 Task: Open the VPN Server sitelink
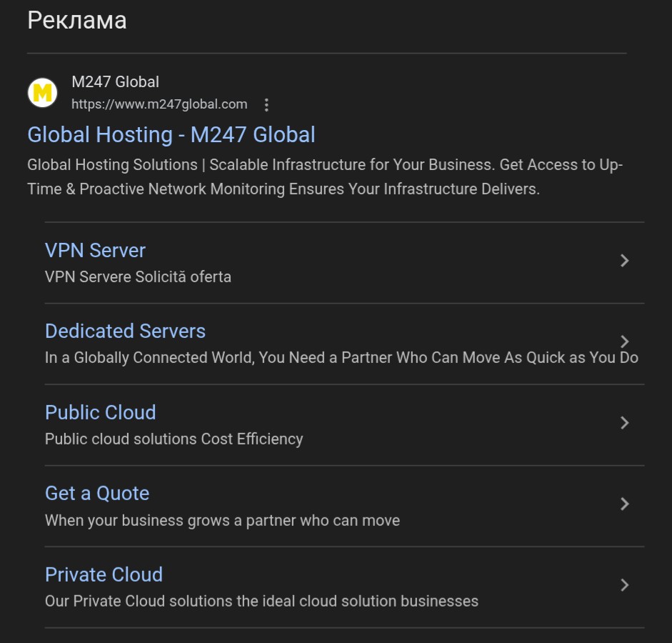[95, 250]
